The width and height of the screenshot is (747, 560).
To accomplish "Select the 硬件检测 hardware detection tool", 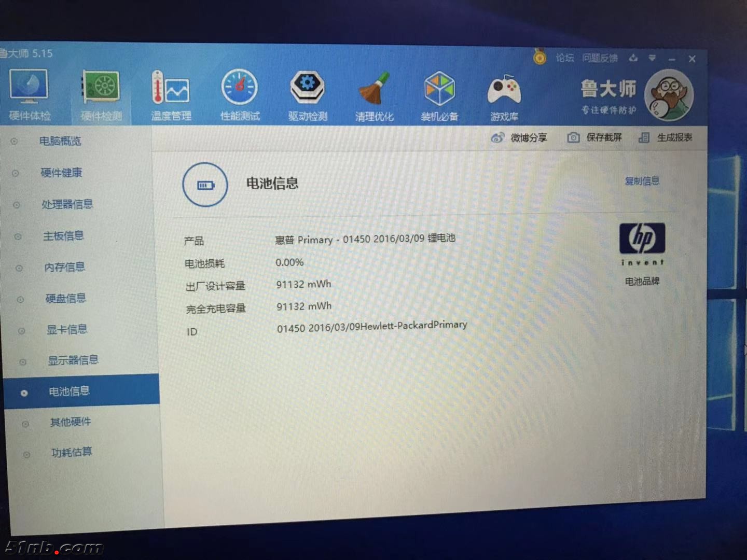I will [x=101, y=96].
